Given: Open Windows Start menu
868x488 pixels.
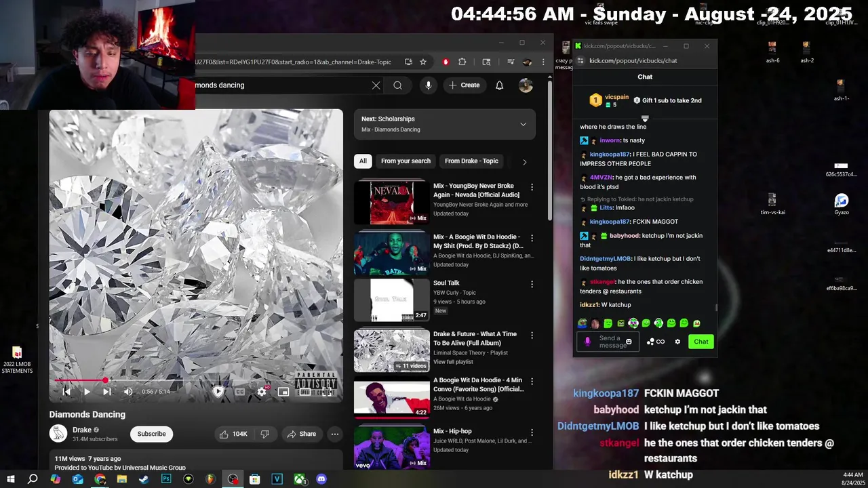Looking at the screenshot, I should (11, 479).
